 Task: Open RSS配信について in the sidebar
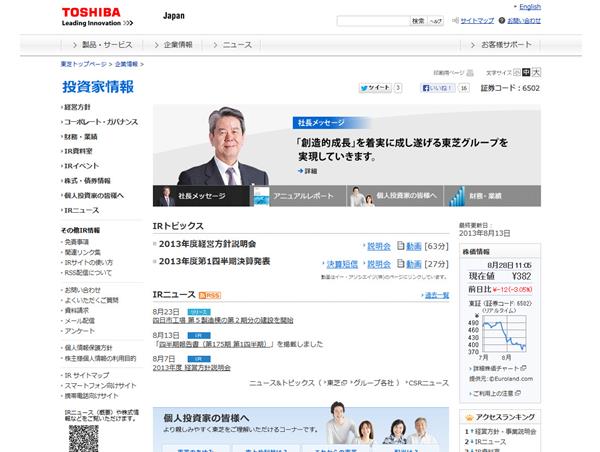pyautogui.click(x=87, y=273)
